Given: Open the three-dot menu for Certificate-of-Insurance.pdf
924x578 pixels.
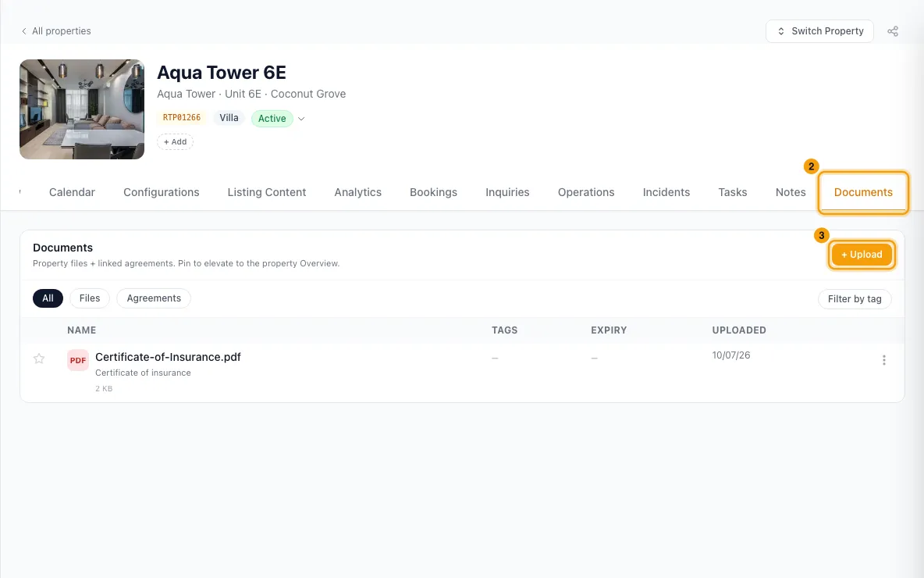Looking at the screenshot, I should point(884,360).
